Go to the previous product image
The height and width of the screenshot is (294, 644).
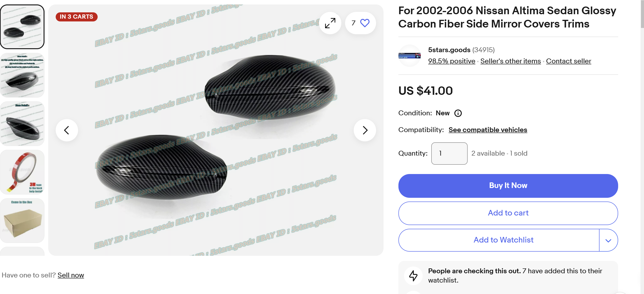point(67,130)
